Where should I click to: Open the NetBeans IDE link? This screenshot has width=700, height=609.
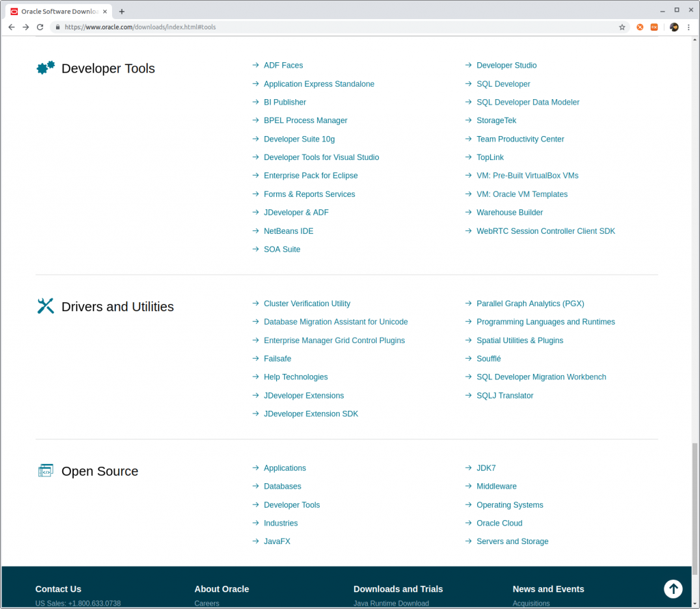point(288,231)
